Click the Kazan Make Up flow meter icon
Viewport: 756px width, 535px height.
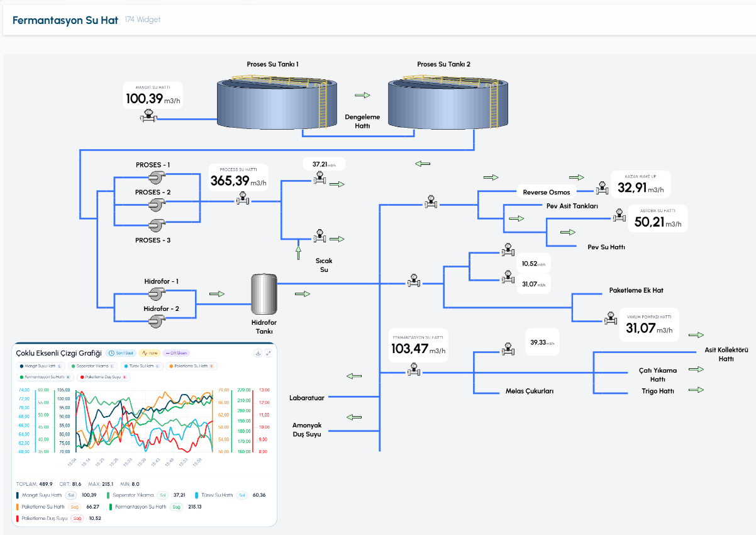pyautogui.click(x=601, y=188)
